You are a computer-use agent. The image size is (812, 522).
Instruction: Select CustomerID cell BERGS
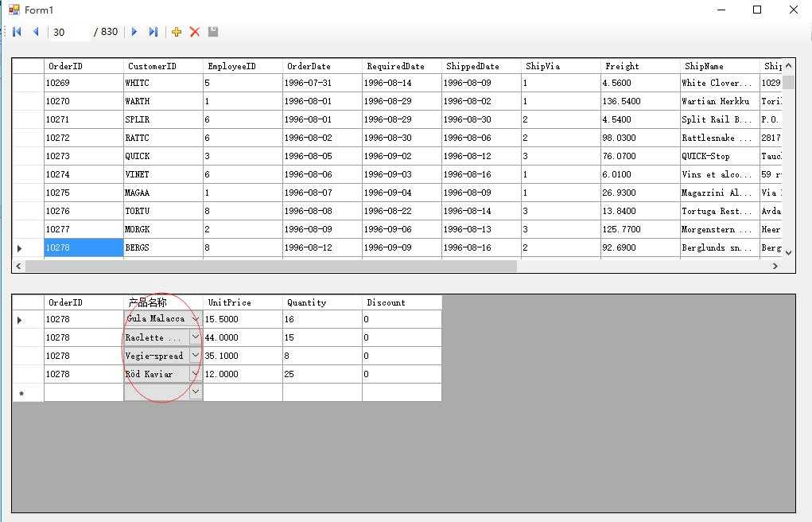point(163,247)
